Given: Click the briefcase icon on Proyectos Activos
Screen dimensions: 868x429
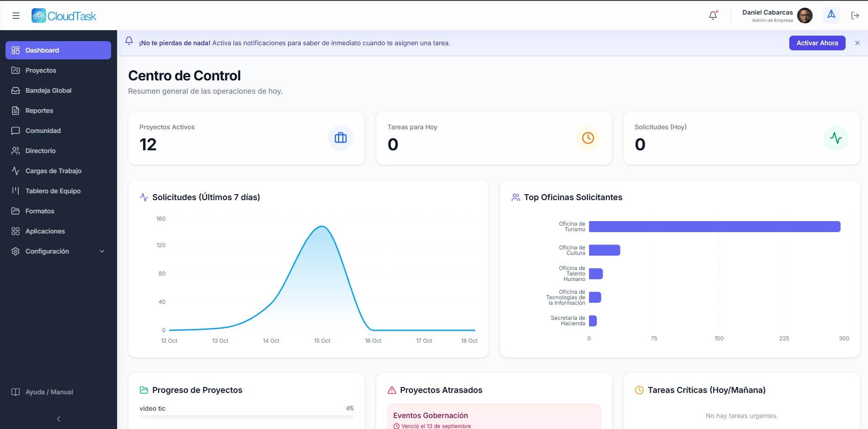Looking at the screenshot, I should pyautogui.click(x=341, y=138).
